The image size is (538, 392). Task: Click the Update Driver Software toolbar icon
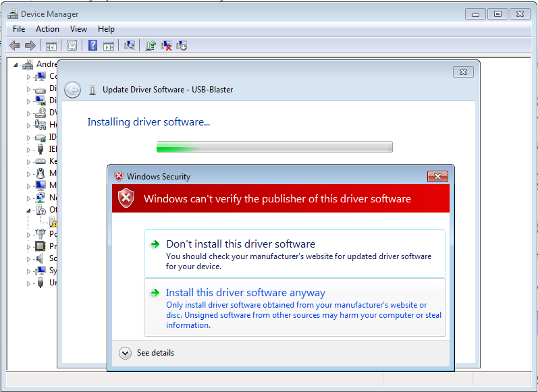151,45
